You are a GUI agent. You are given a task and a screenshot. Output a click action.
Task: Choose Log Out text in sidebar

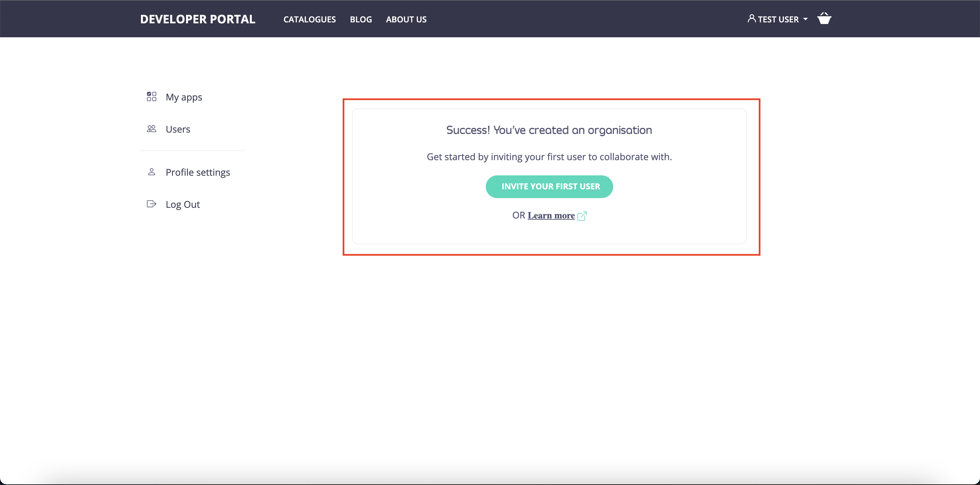tap(182, 205)
